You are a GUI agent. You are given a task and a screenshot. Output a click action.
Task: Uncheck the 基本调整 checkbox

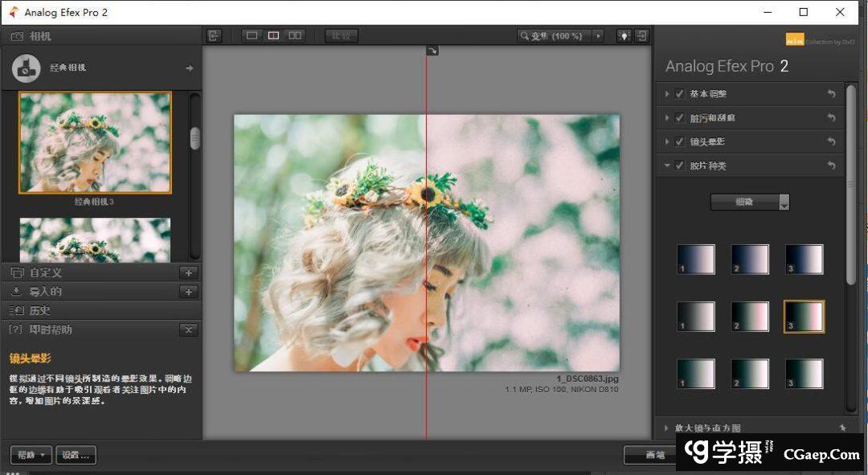680,94
